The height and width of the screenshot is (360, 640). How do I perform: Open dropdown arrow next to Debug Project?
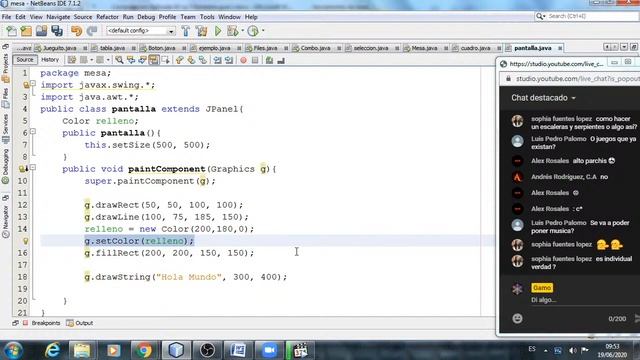[242, 31]
